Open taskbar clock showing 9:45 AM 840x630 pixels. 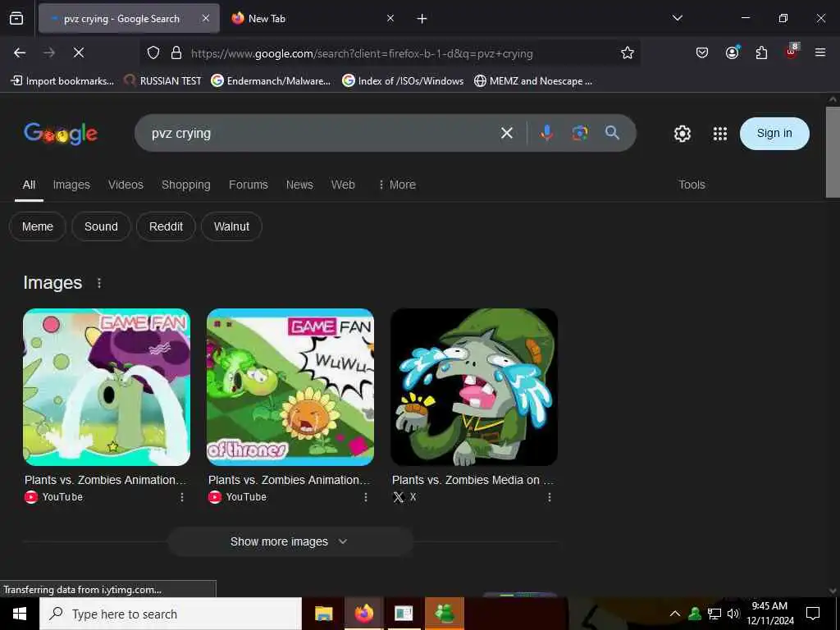tap(769, 614)
